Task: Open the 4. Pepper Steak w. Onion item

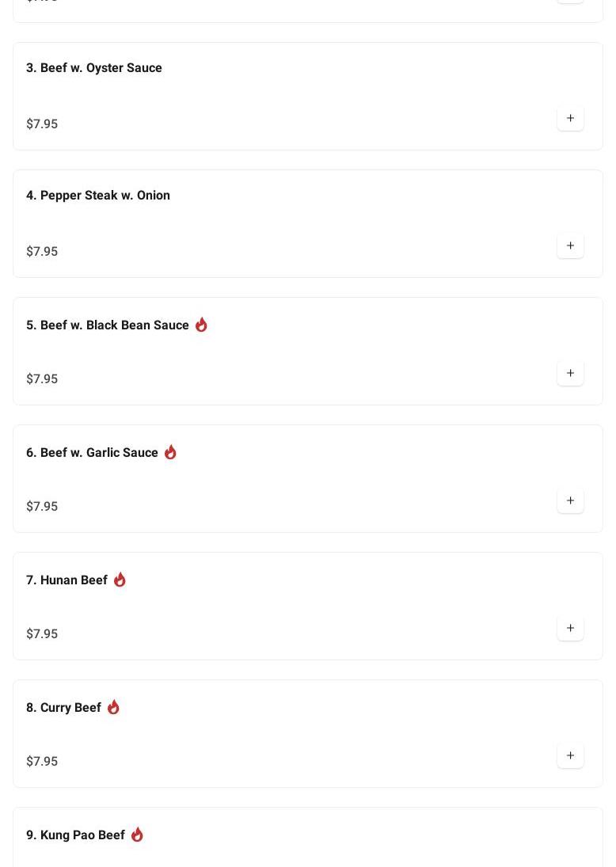Action: [x=98, y=196]
